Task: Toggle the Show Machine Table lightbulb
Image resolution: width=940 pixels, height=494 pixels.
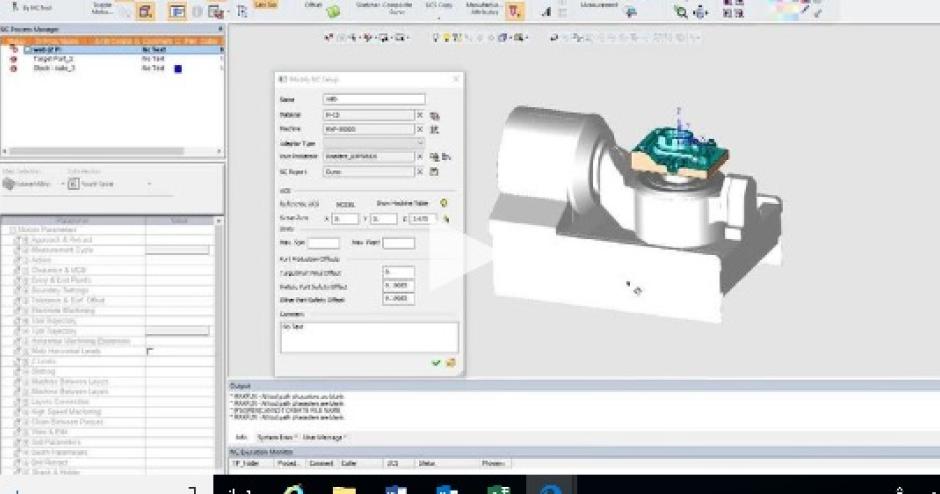Action: coord(443,201)
